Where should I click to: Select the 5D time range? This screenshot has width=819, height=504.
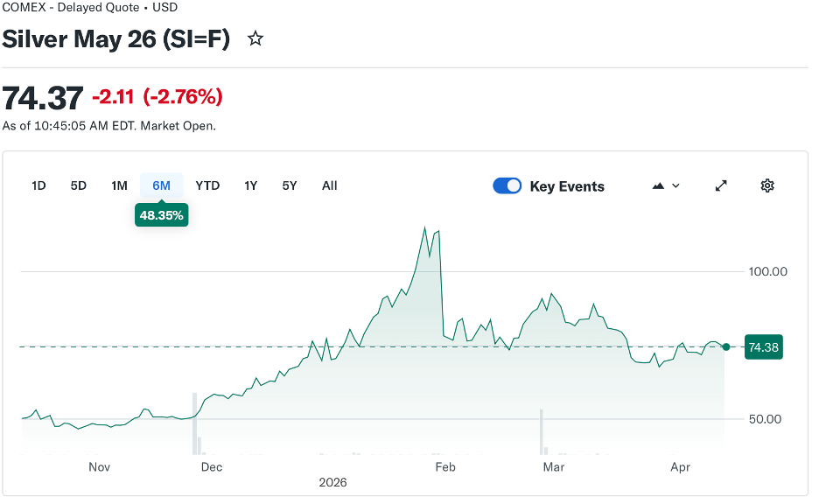pyautogui.click(x=79, y=185)
